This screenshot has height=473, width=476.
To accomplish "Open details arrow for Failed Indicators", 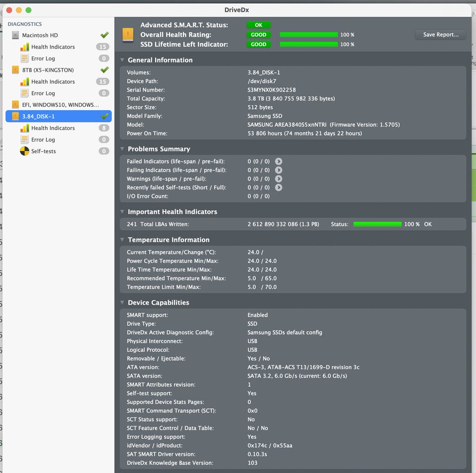I will pos(278,161).
